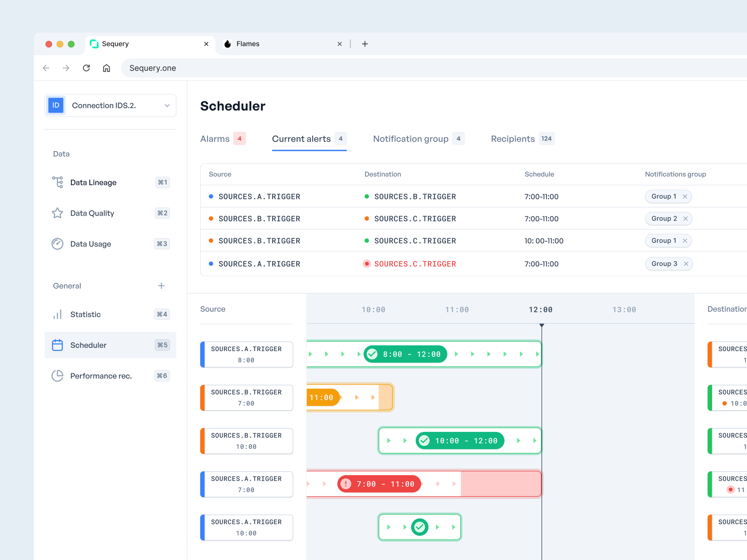
Task: Select the Data Lineage icon
Action: coord(57,182)
